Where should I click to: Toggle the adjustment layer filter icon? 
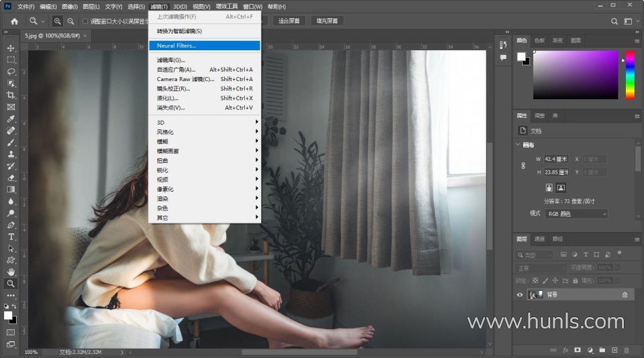575,255
